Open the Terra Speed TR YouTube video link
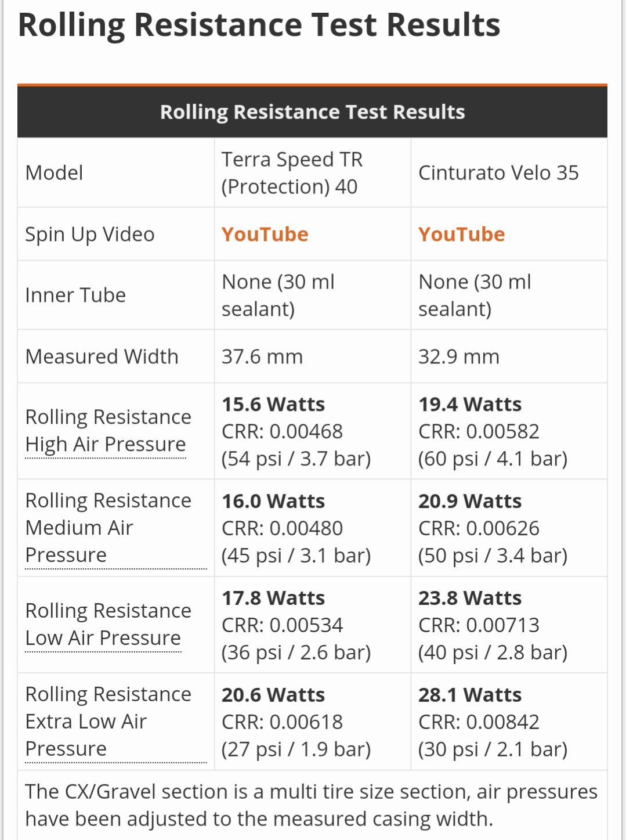626x840 pixels. point(265,234)
